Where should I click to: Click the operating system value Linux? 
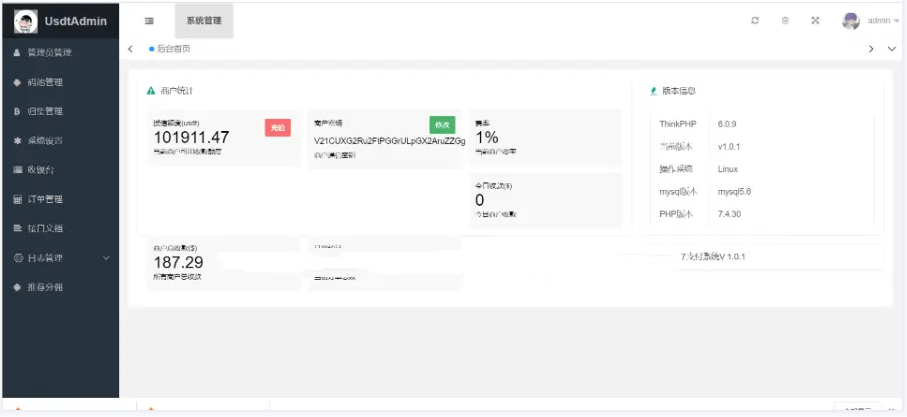[x=727, y=169]
